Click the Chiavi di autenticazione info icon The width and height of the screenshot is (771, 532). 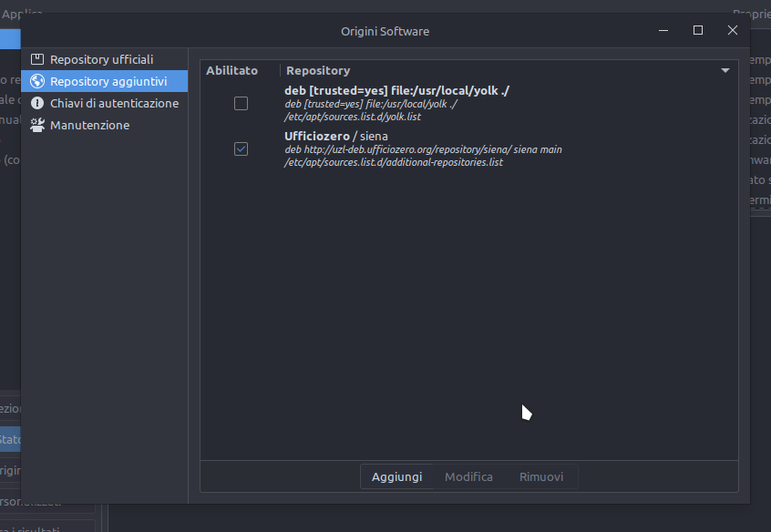[x=37, y=103]
